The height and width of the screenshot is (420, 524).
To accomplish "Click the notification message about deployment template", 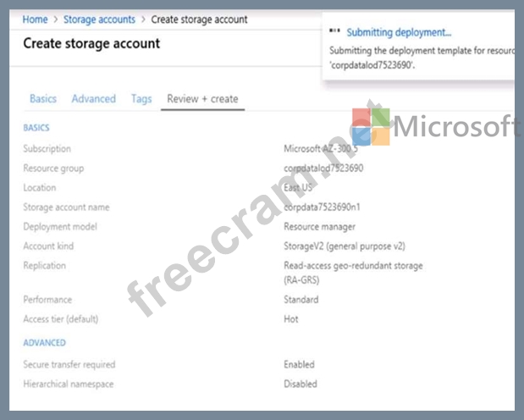I will click(x=422, y=58).
